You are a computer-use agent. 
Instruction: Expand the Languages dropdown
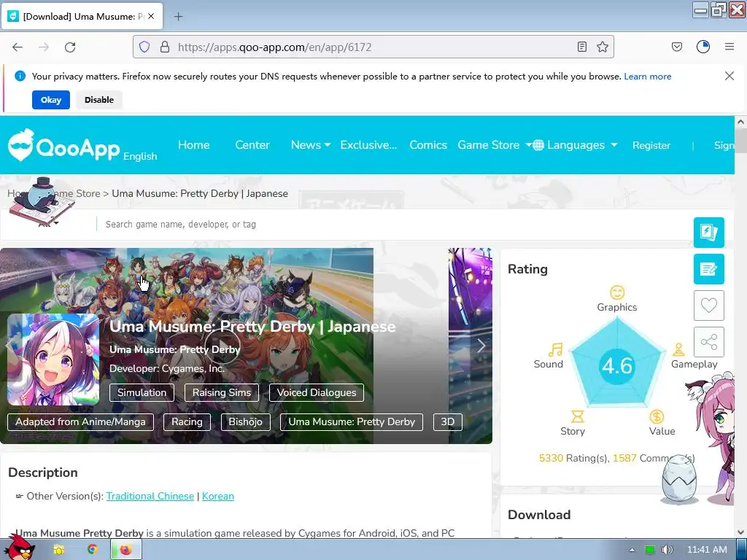tap(575, 145)
